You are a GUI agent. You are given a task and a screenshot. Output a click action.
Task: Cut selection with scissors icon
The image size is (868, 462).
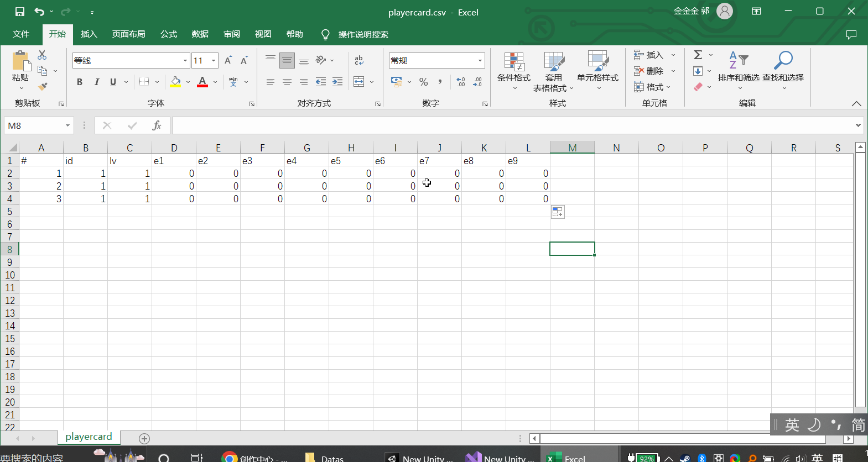pos(42,55)
